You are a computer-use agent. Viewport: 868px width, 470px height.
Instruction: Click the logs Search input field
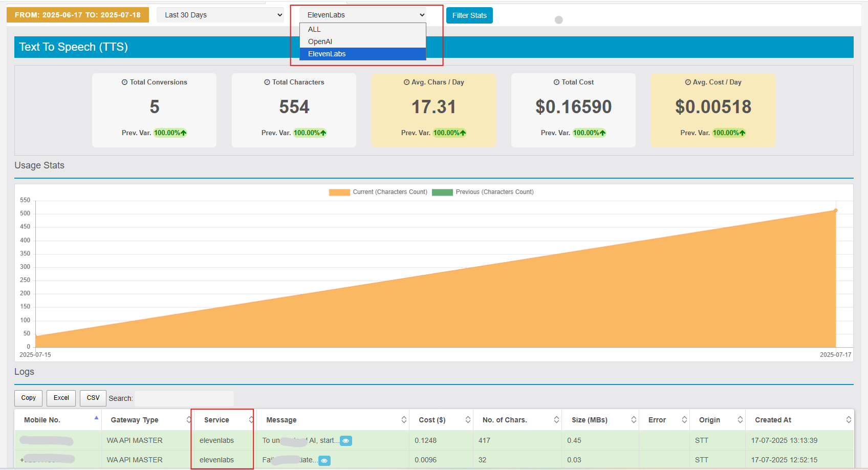click(184, 398)
